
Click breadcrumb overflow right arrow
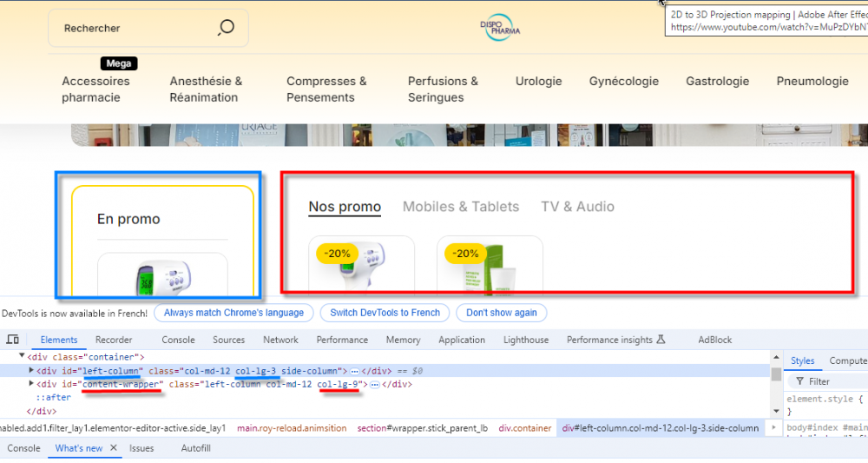tap(774, 427)
